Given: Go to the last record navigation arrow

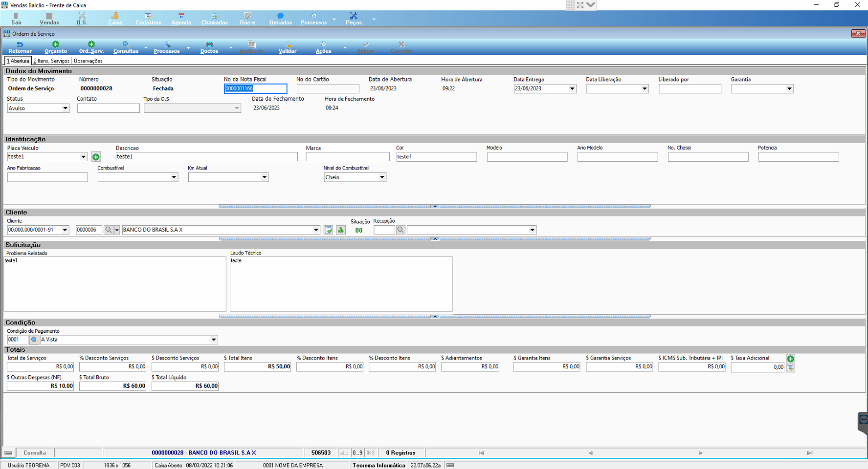Looking at the screenshot, I should point(810,453).
